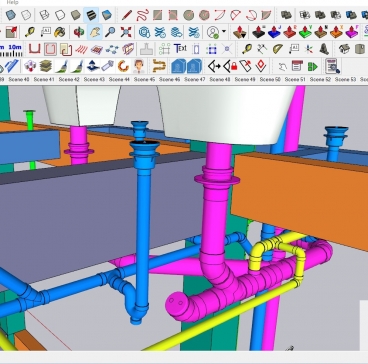
Task: Select the Orbit tool
Action: (79, 32)
